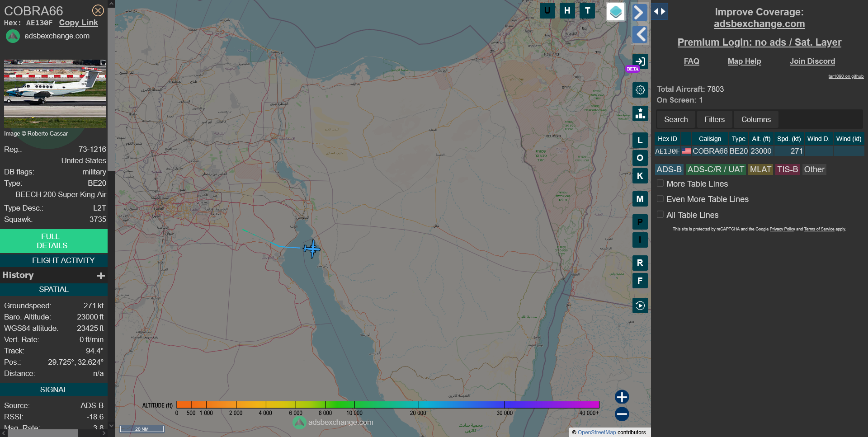Toggle the M map button
868x437 pixels.
pos(640,199)
